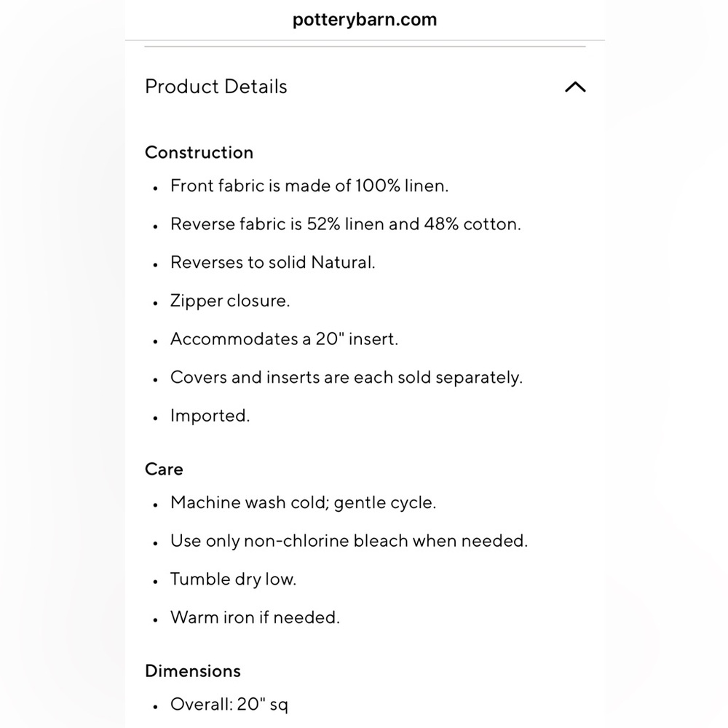Select the 'Overall: 20" sq' dimension text
Screen dimensions: 728x728
229,704
